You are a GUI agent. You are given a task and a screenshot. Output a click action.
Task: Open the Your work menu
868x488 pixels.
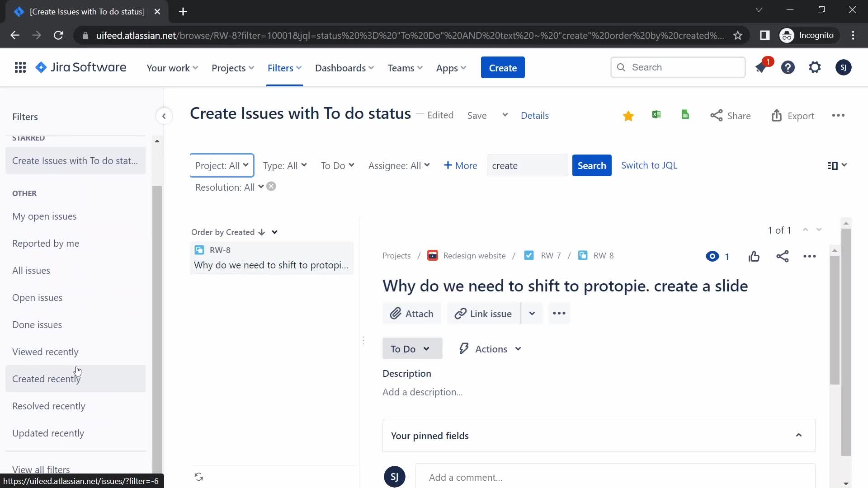[172, 68]
